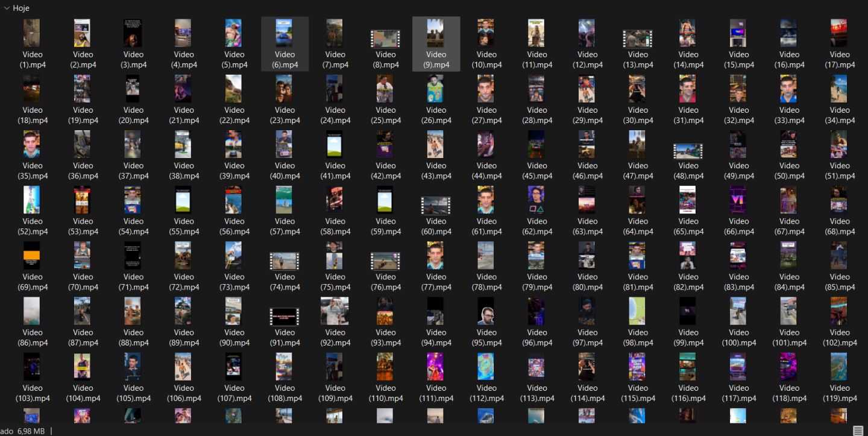Choose the Video (17).mp4 file icon
Screen dimensions: 868x436
pos(839,33)
